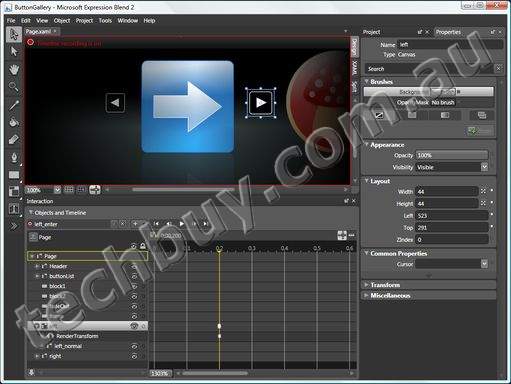
Task: Expand the buttonList tree node
Action: (x=37, y=276)
